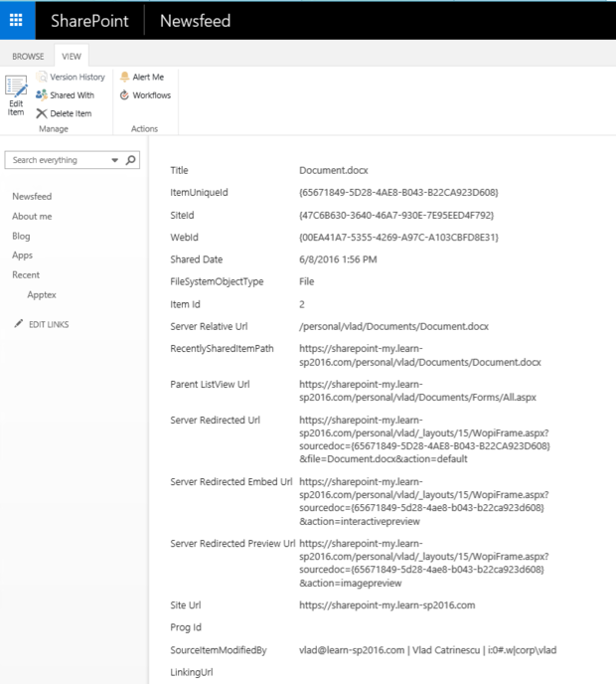Click the SourceItemModifiedBy value
Viewport: 616px width, 684px height.
coord(427,650)
